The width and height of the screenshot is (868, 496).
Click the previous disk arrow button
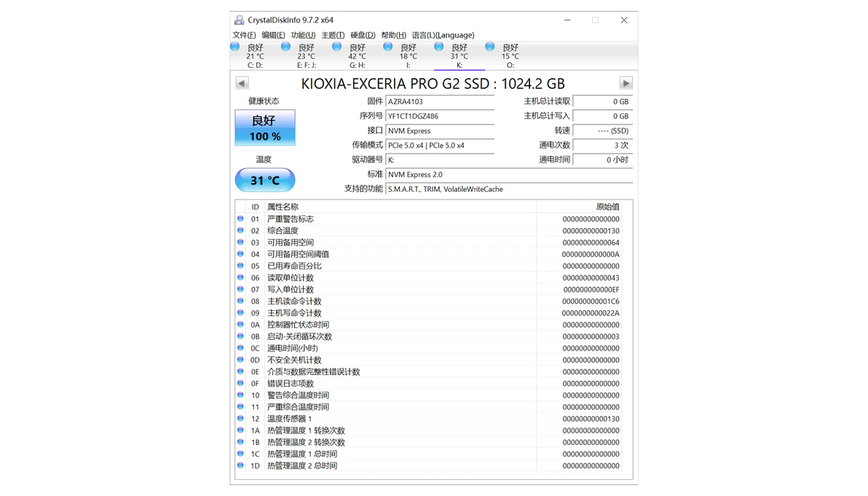(242, 83)
